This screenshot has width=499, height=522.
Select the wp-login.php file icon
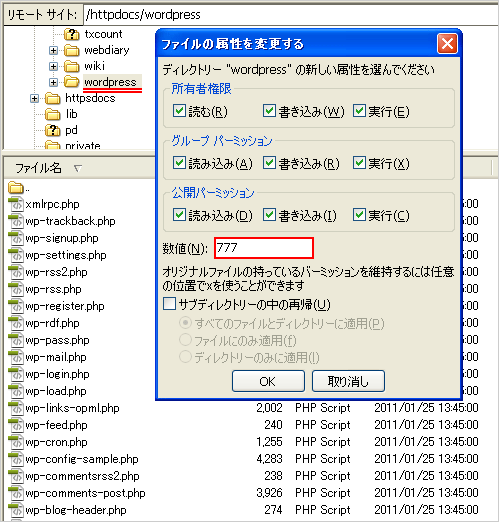coord(16,374)
